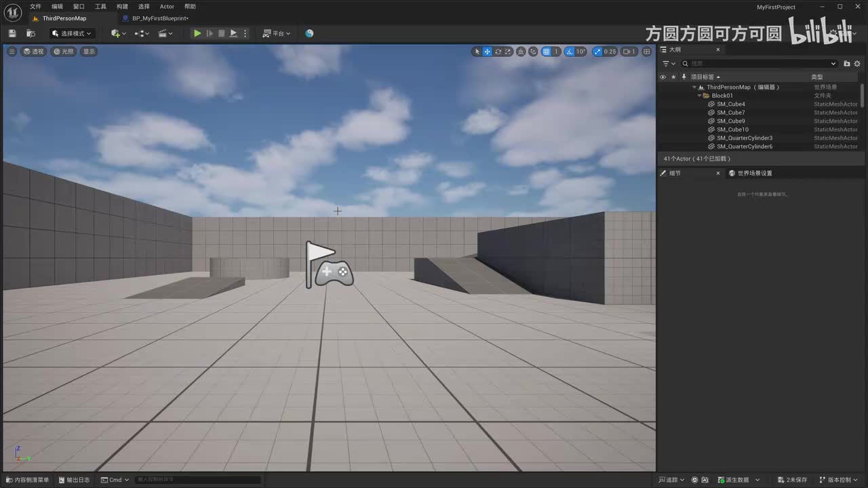The height and width of the screenshot is (488, 868).
Task: Open the 选择模式 mode dropdown
Action: pyautogui.click(x=72, y=33)
